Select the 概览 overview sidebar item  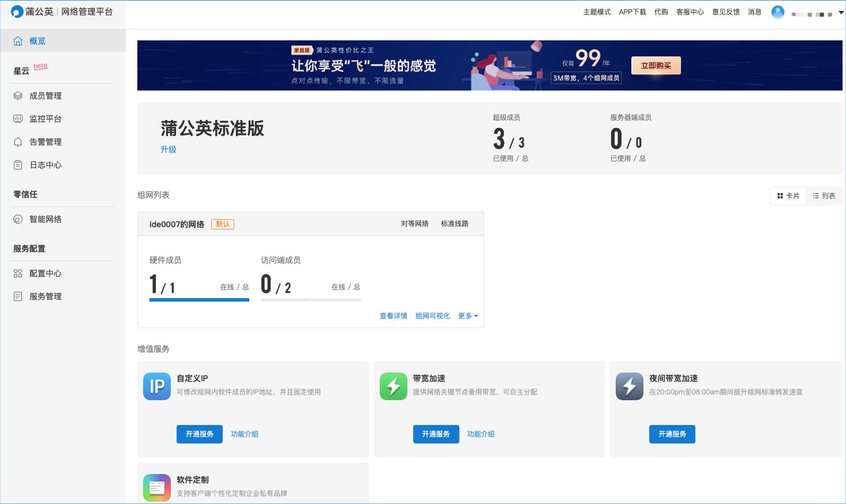point(37,40)
